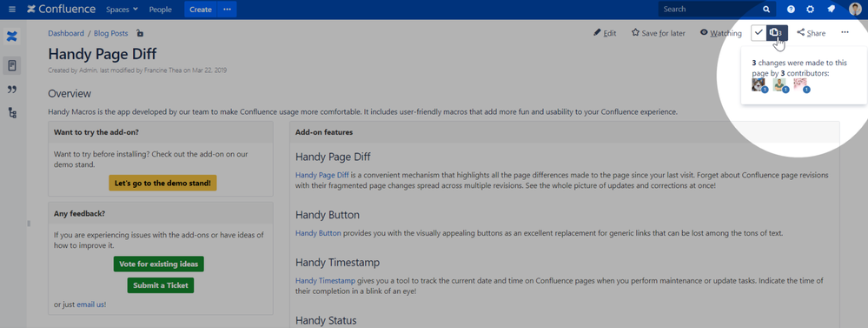Viewport: 868px width, 328px height.
Task: Click the Want to try the add-on? header
Action: [x=161, y=132]
